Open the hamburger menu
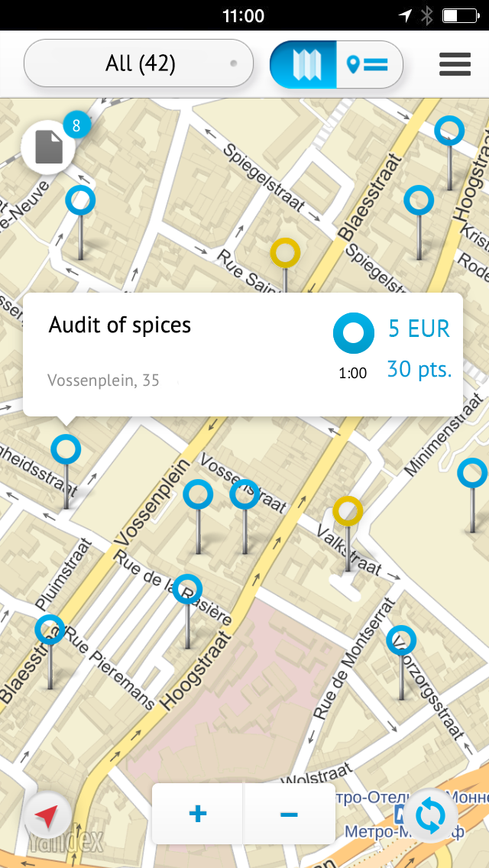This screenshot has height=868, width=489. tap(455, 64)
